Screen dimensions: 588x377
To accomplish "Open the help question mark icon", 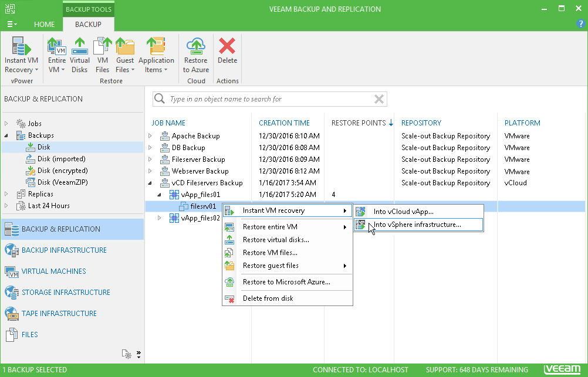I will [580, 24].
